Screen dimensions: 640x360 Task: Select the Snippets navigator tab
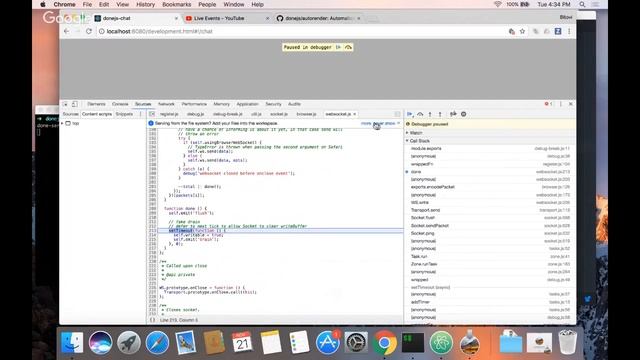[124, 114]
